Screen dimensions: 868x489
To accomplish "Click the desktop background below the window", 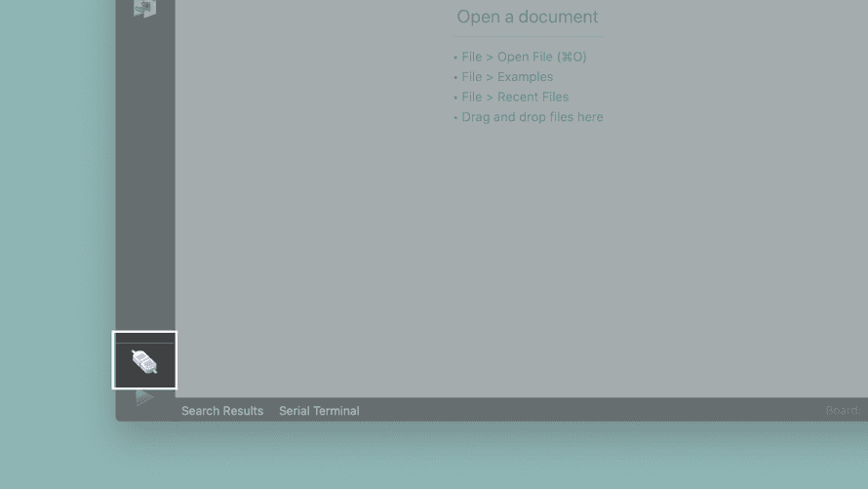I will 439,459.
